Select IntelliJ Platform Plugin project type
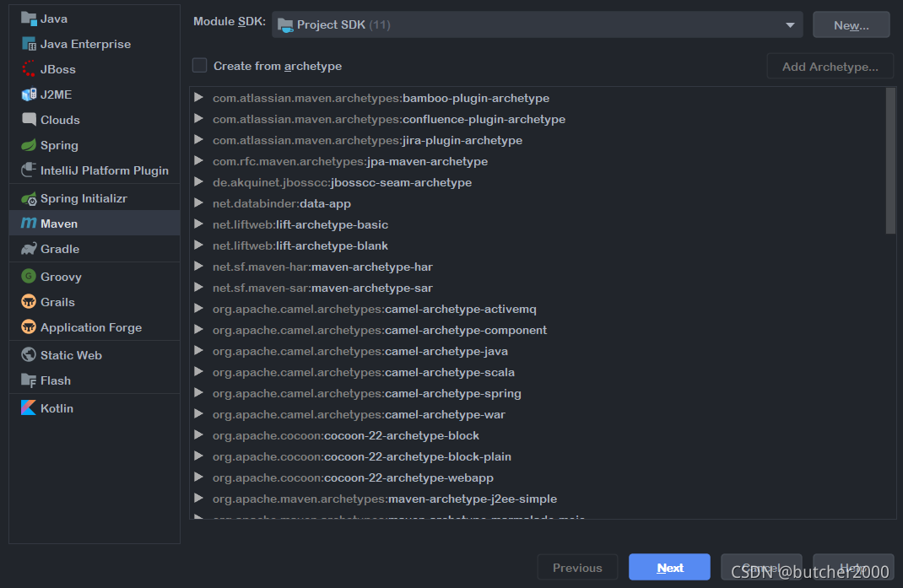Image resolution: width=903 pixels, height=588 pixels. tap(95, 170)
